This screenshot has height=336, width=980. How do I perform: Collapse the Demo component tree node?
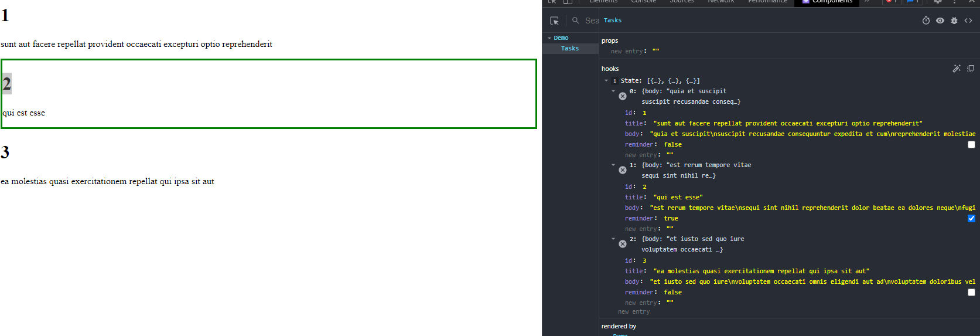(x=549, y=38)
